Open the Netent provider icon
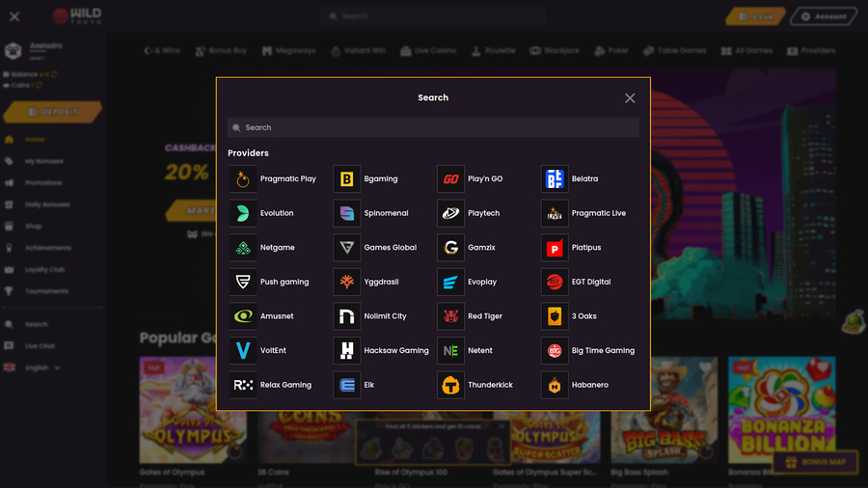This screenshot has width=868, height=488. click(450, 350)
